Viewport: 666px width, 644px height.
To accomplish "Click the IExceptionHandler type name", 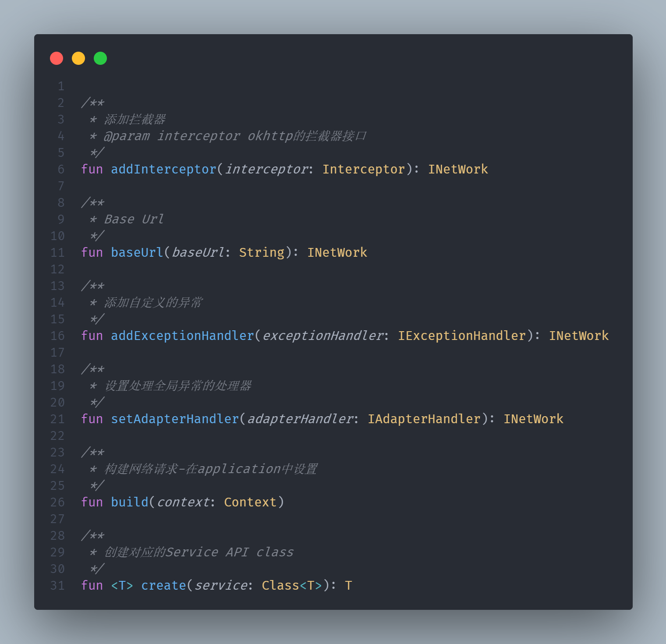I will pyautogui.click(x=462, y=336).
